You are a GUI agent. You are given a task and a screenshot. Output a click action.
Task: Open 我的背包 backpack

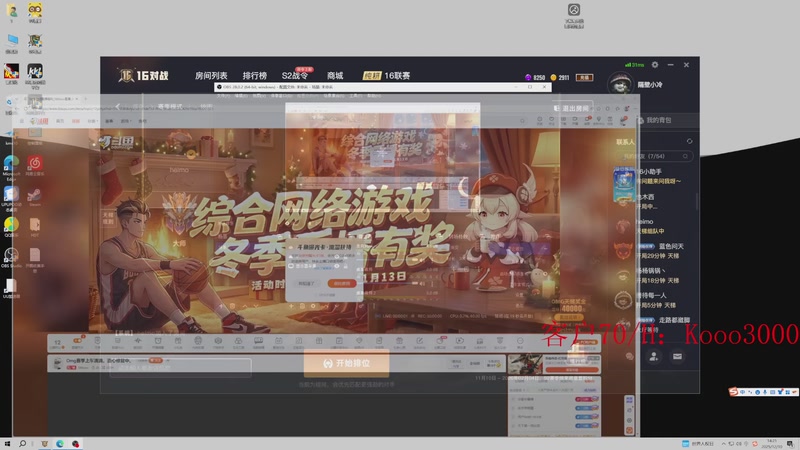656,120
